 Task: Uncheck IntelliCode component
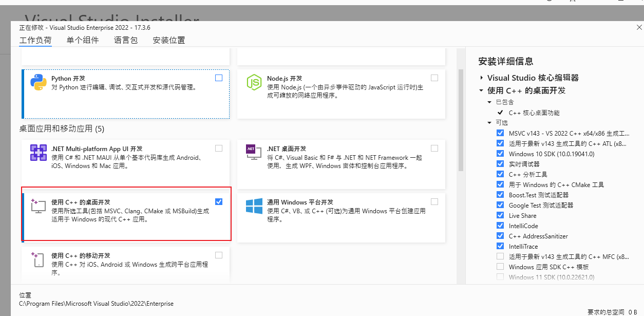(500, 226)
